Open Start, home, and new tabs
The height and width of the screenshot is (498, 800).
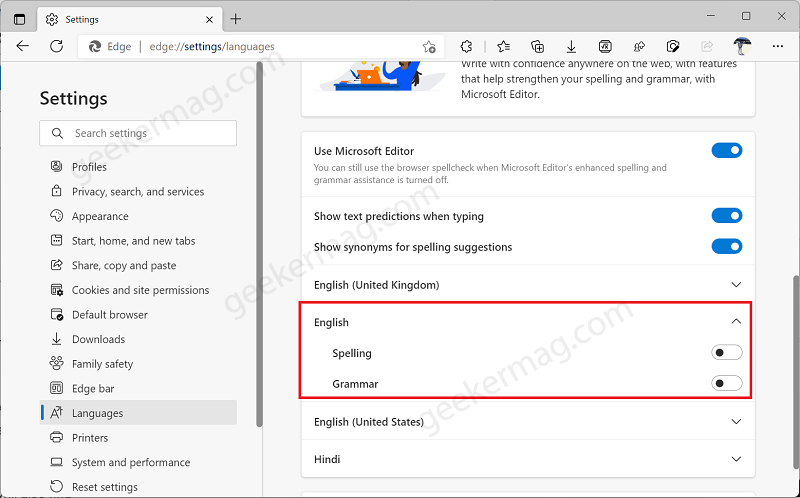[139, 241]
